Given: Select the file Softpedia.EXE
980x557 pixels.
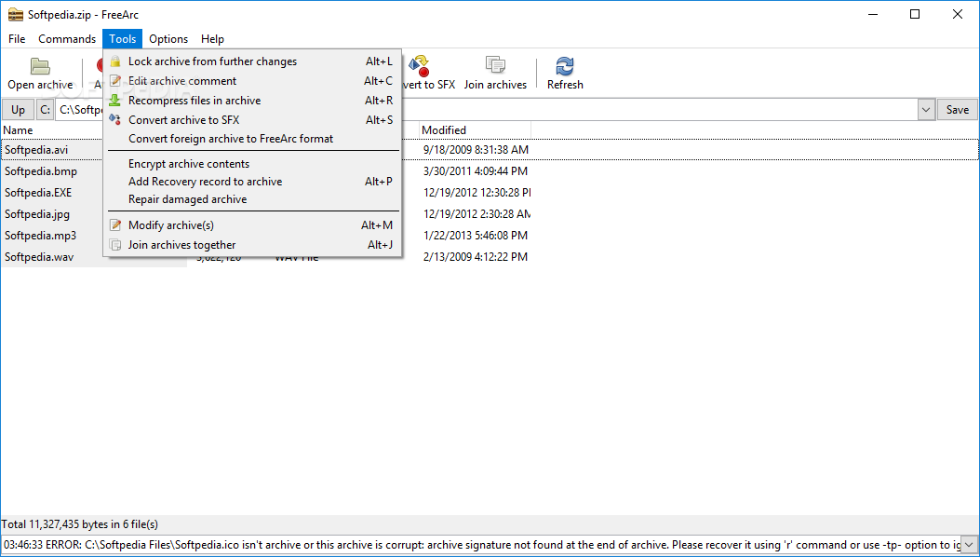Looking at the screenshot, I should pos(38,193).
